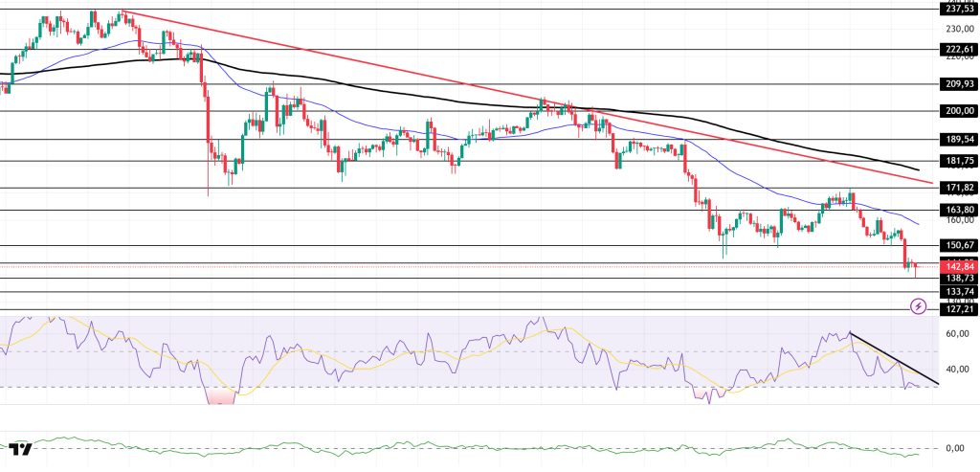Viewport: 980px width, 472px height.
Task: Click the 171,82 price level label
Action: tap(957, 188)
